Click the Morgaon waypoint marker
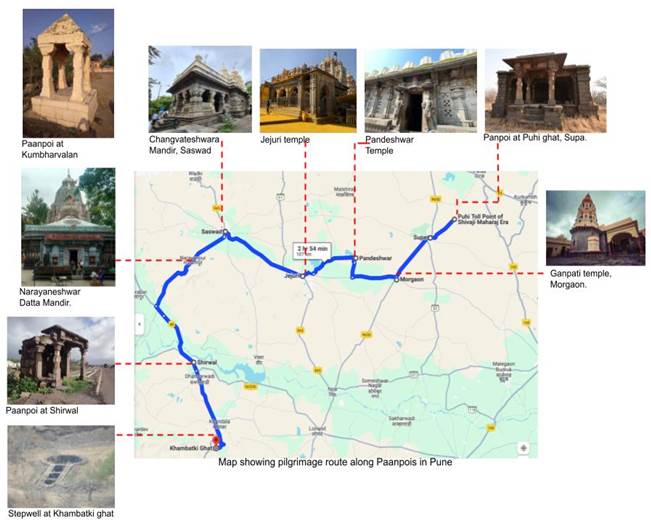This screenshot has height=524, width=651. pyautogui.click(x=396, y=279)
